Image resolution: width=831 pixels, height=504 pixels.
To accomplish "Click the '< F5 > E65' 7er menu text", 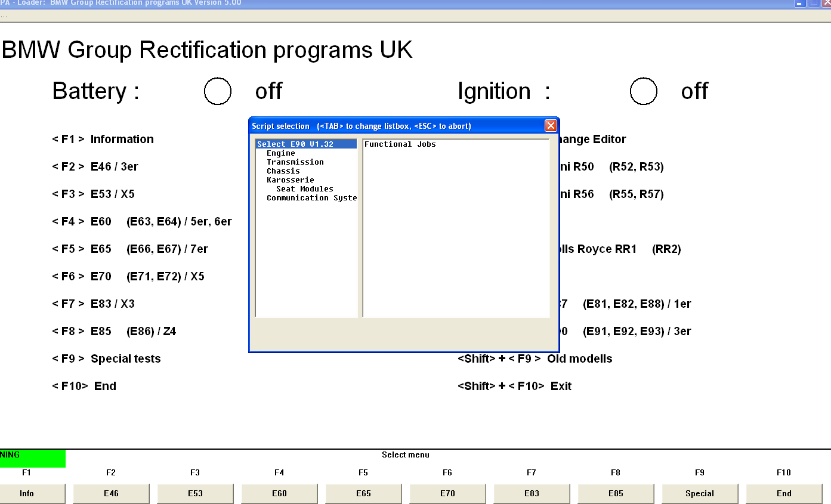I will click(130, 249).
